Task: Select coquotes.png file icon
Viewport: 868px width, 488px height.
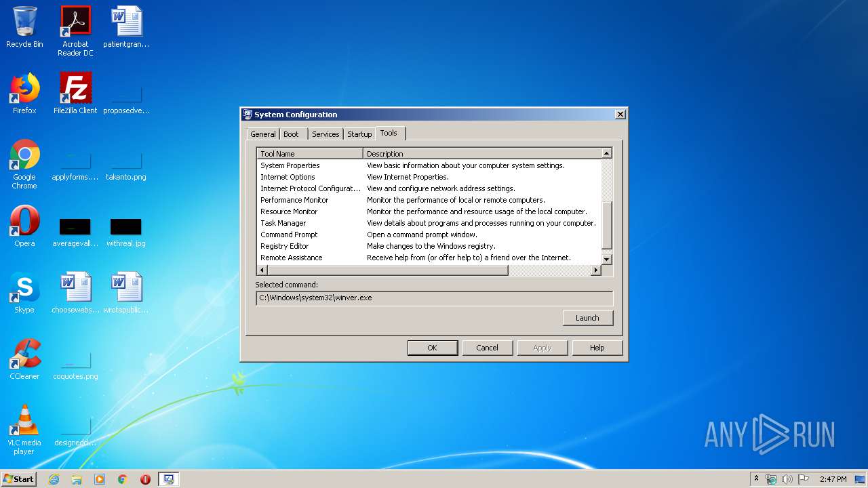Action: [x=75, y=366]
